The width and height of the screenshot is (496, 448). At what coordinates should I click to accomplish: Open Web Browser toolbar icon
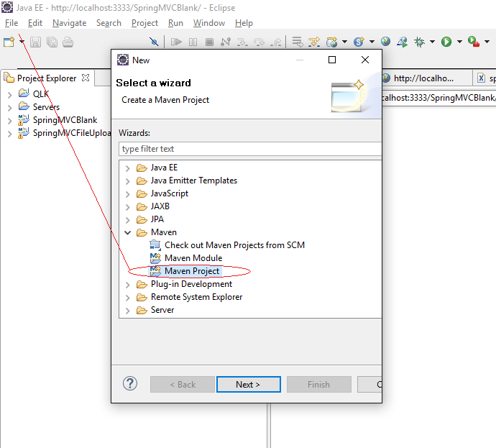(385, 42)
